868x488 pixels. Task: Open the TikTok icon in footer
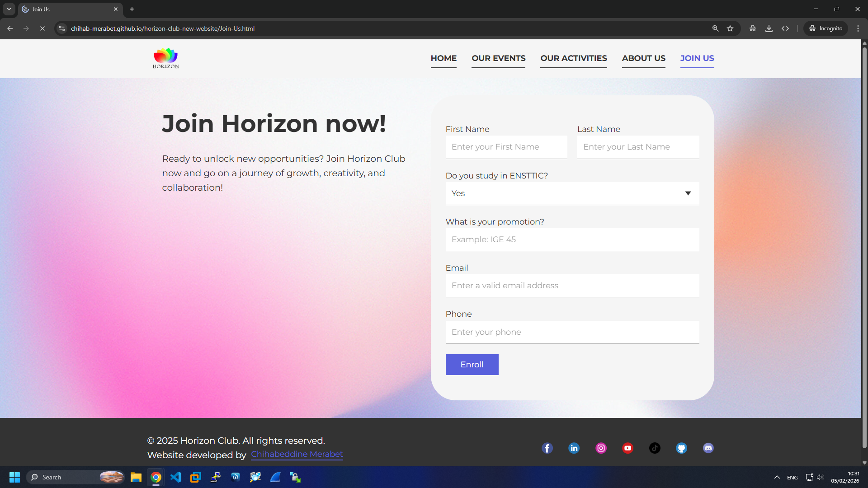pos(655,448)
